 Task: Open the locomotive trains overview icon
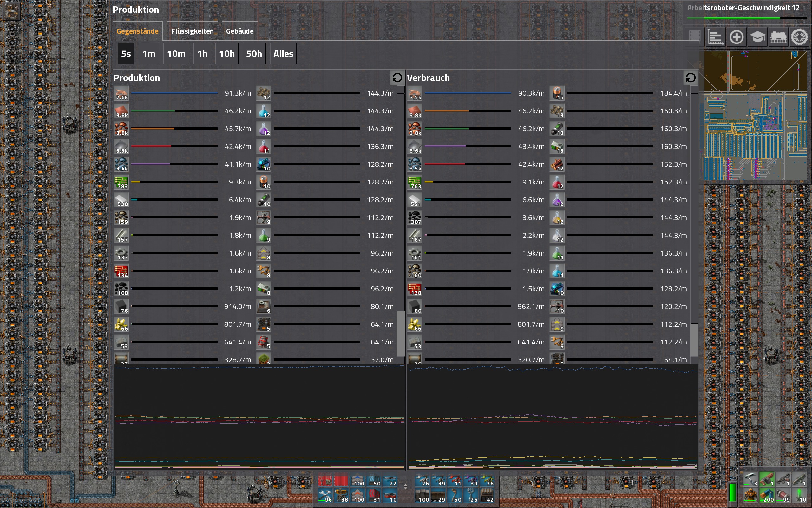(778, 37)
